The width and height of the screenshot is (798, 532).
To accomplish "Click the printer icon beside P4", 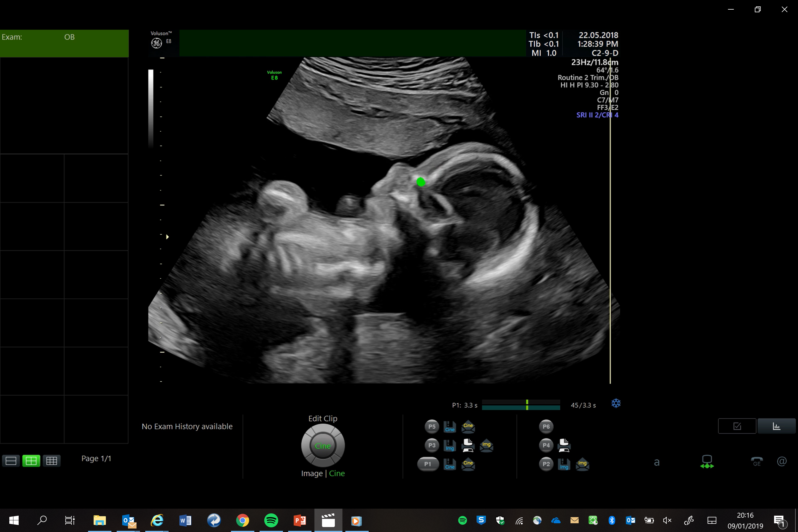I will coord(564,445).
